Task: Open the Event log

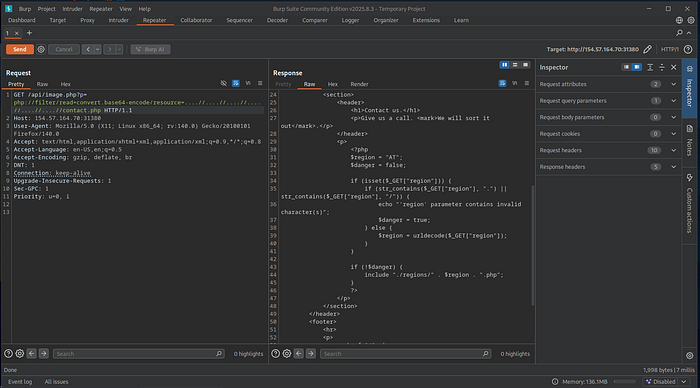Action: coord(20,382)
